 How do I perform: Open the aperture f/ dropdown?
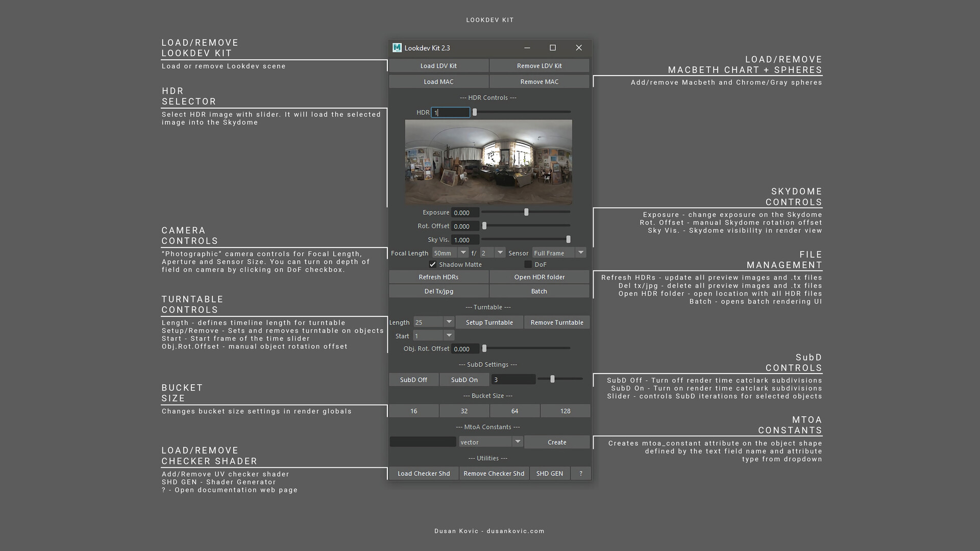pyautogui.click(x=500, y=253)
